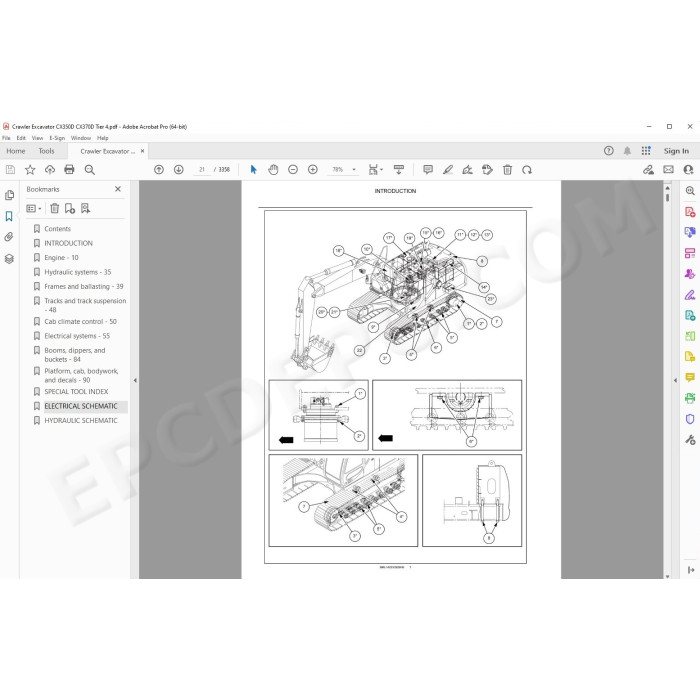This screenshot has width=700, height=700.
Task: Show the page thumbnails panel
Action: pos(9,195)
